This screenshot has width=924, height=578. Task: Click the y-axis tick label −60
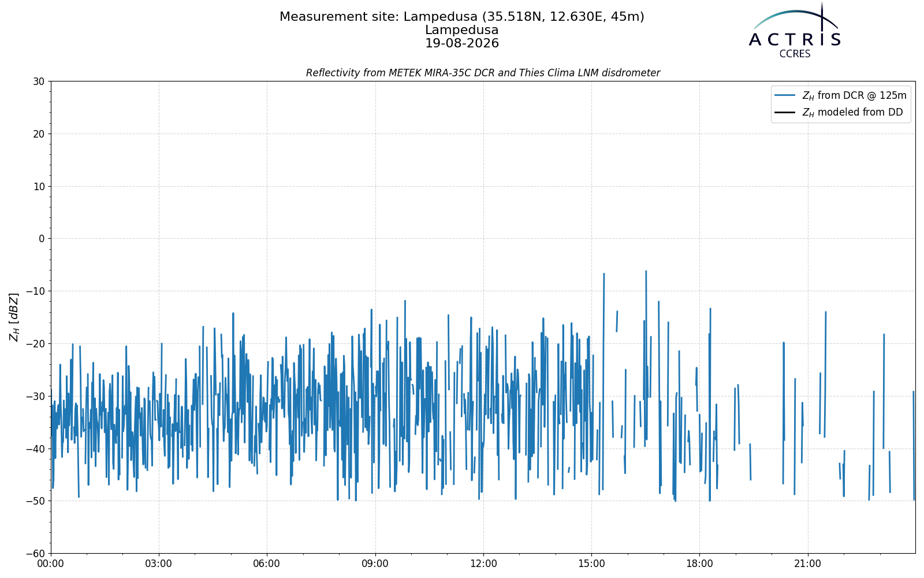point(35,554)
